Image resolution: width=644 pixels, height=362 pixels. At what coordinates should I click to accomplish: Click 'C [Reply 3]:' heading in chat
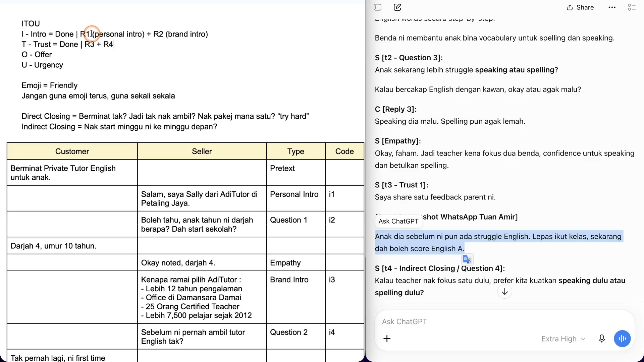pyautogui.click(x=396, y=109)
